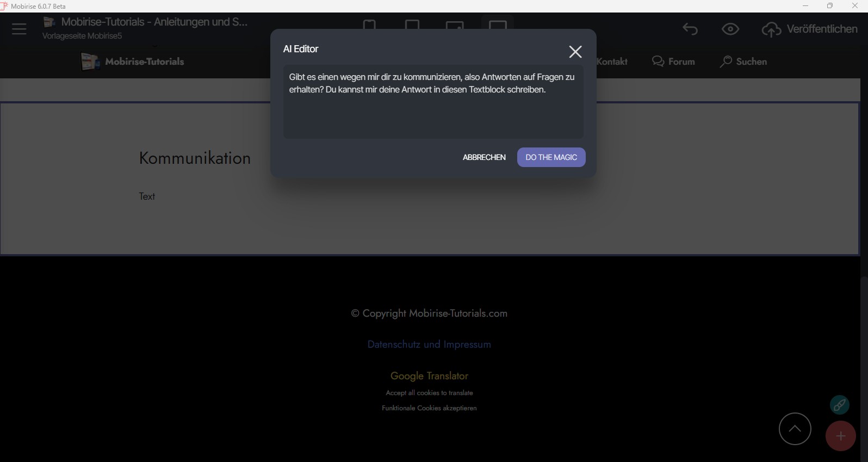Open the Suchen navigation link
The width and height of the screenshot is (868, 462).
(743, 61)
